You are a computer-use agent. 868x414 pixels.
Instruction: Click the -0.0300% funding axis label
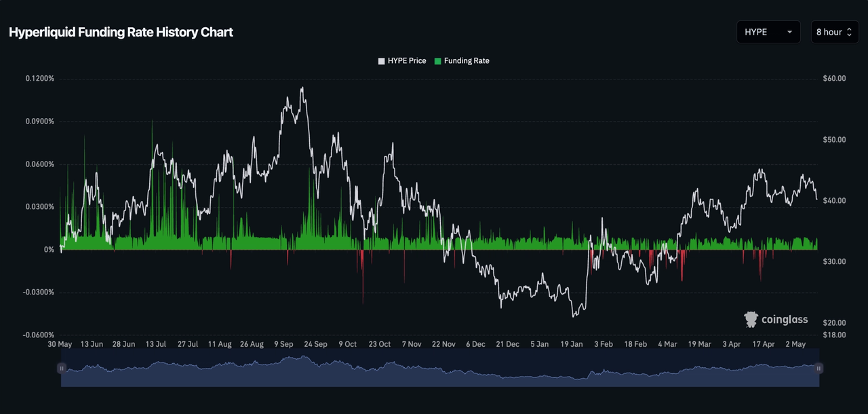tap(39, 293)
